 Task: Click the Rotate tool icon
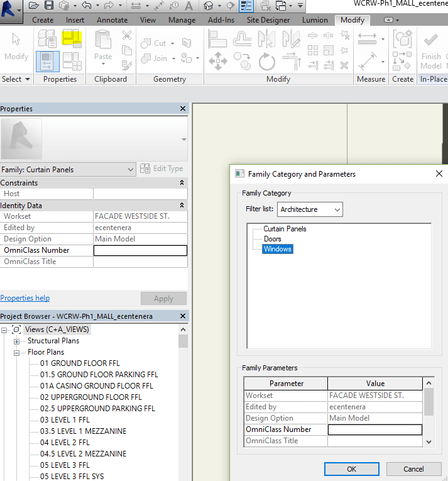(x=267, y=62)
